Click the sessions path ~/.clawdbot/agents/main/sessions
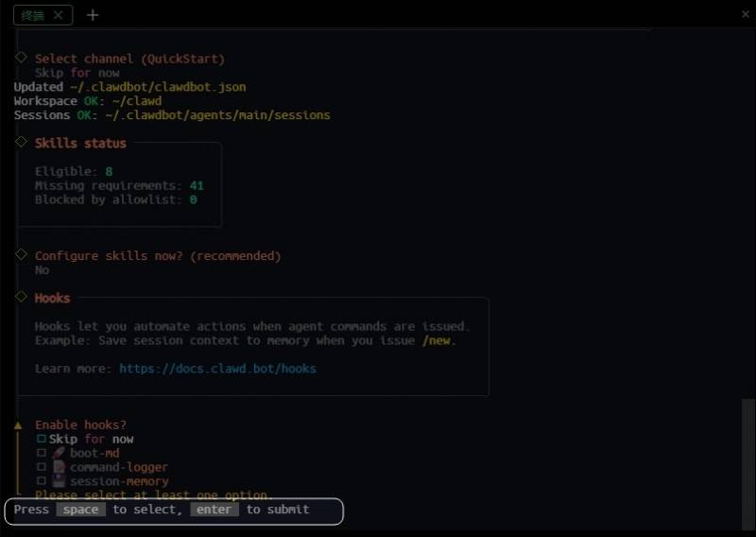This screenshot has height=537, width=756. coord(218,115)
